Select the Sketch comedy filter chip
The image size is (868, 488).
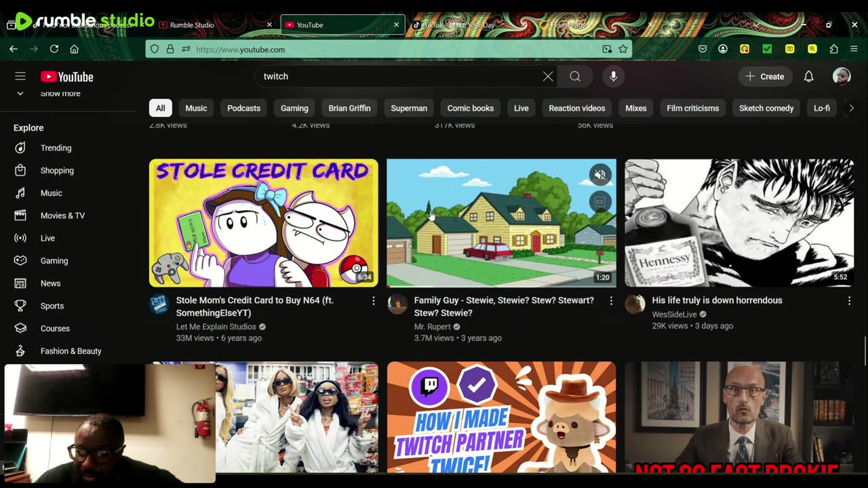pyautogui.click(x=766, y=108)
